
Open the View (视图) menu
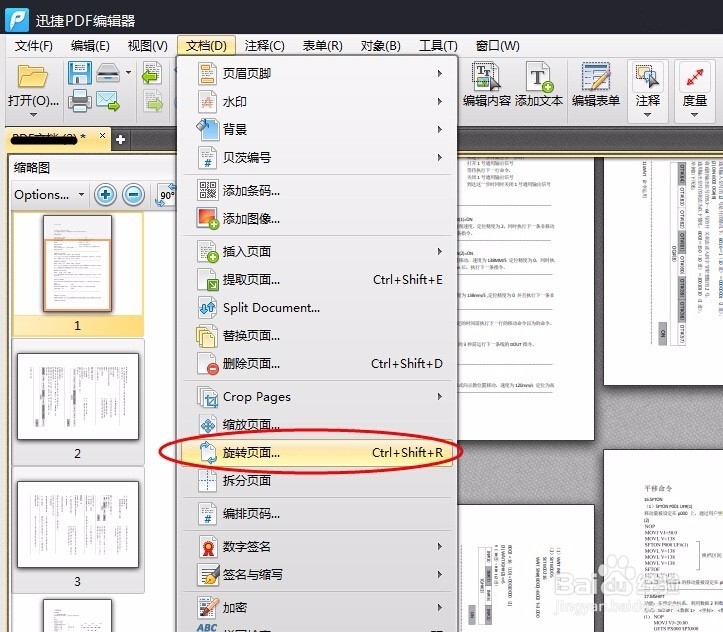(148, 46)
